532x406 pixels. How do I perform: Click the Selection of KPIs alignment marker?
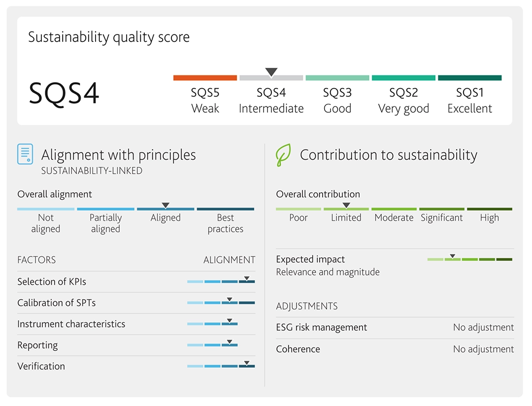coord(247,279)
